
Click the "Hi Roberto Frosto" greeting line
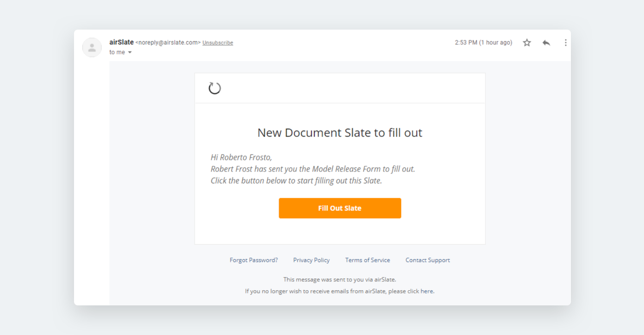241,157
